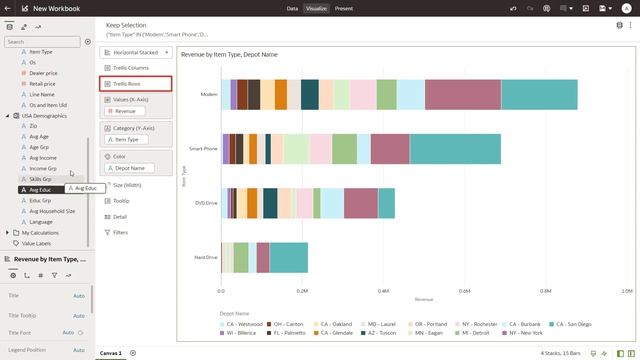Click the Preview play icon in header
Image resolution: width=640 pixels, height=360 pixels.
pyautogui.click(x=586, y=8)
